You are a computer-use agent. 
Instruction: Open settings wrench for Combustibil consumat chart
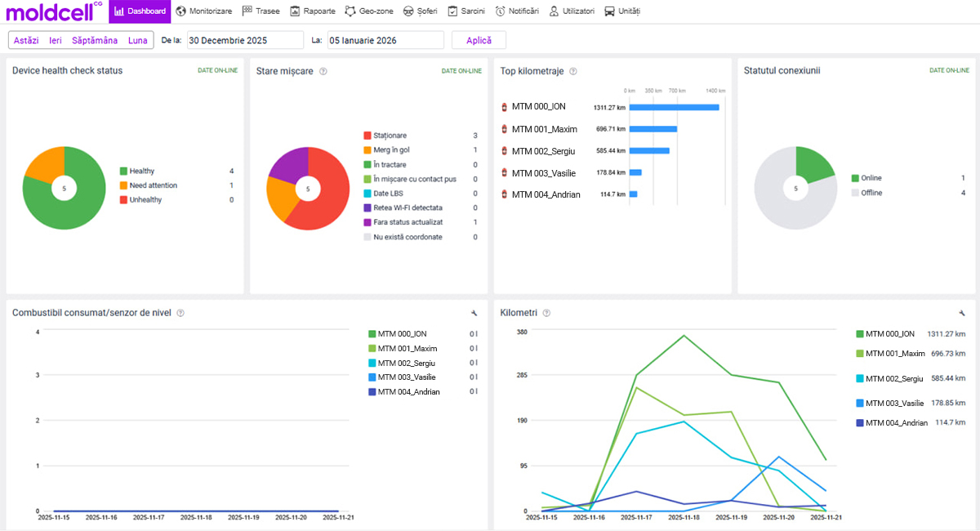click(474, 313)
